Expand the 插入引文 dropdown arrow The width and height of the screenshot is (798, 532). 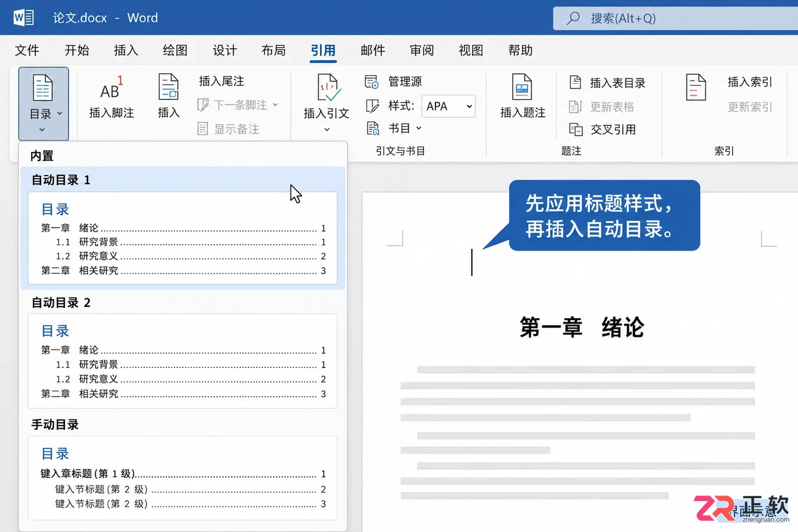(x=327, y=130)
